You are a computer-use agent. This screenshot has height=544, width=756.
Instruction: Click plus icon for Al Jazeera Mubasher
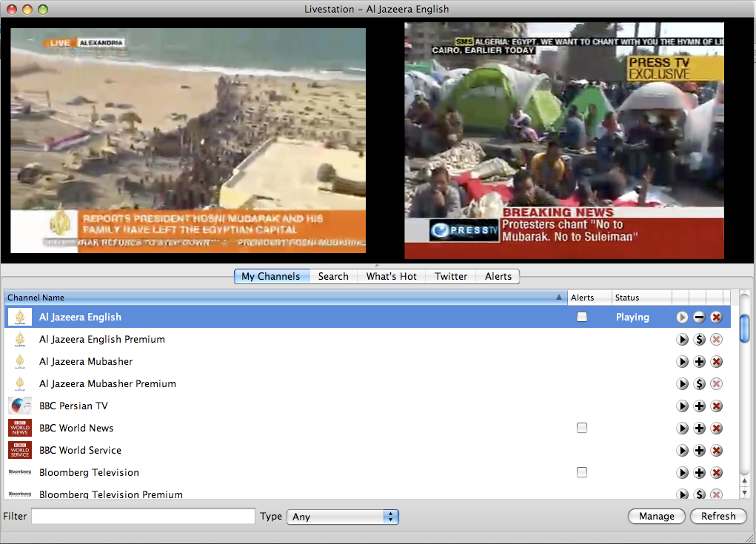pos(699,361)
